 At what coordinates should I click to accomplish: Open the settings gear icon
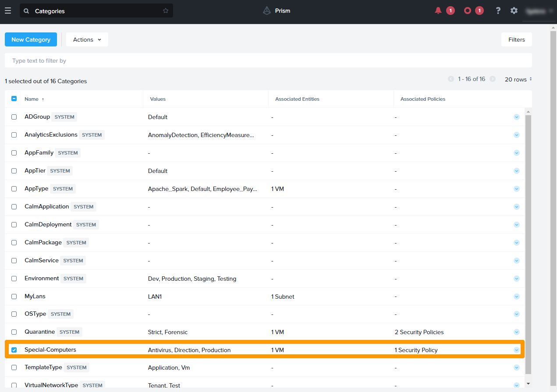pyautogui.click(x=514, y=11)
